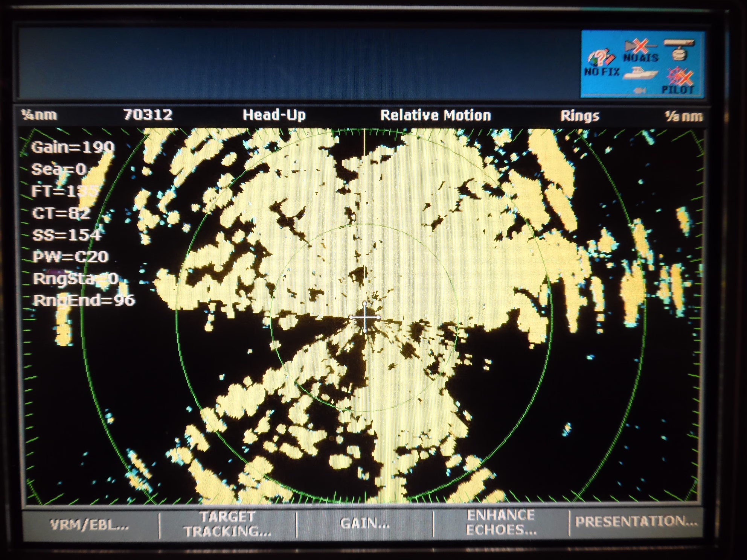The width and height of the screenshot is (747, 560).
Task: Click the ⅛ nm ring spacing value
Action: (684, 116)
